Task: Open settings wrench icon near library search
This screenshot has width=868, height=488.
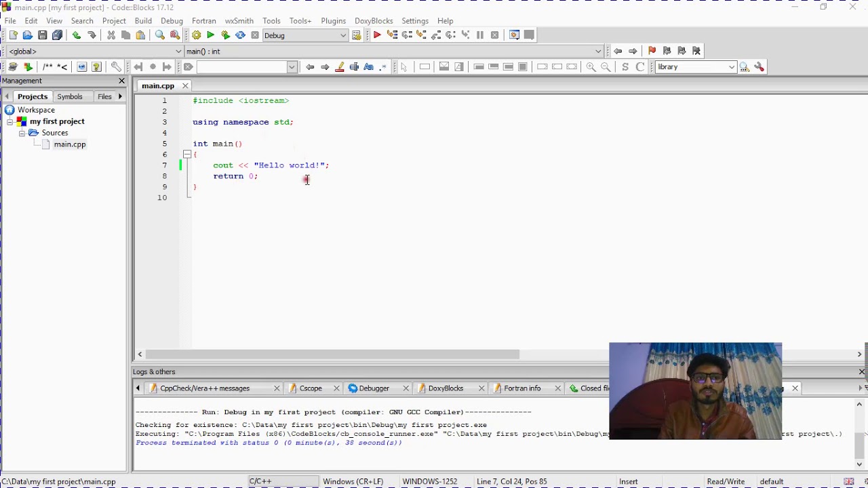Action: (x=759, y=66)
